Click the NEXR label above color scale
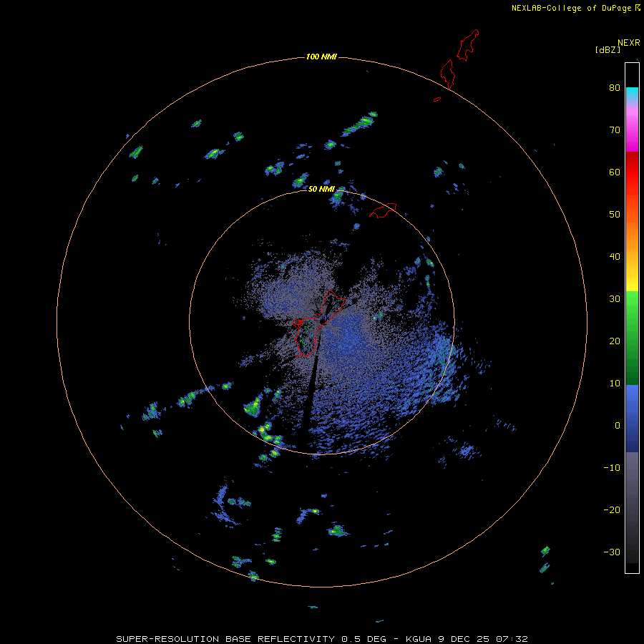The height and width of the screenshot is (644, 644). 629,43
